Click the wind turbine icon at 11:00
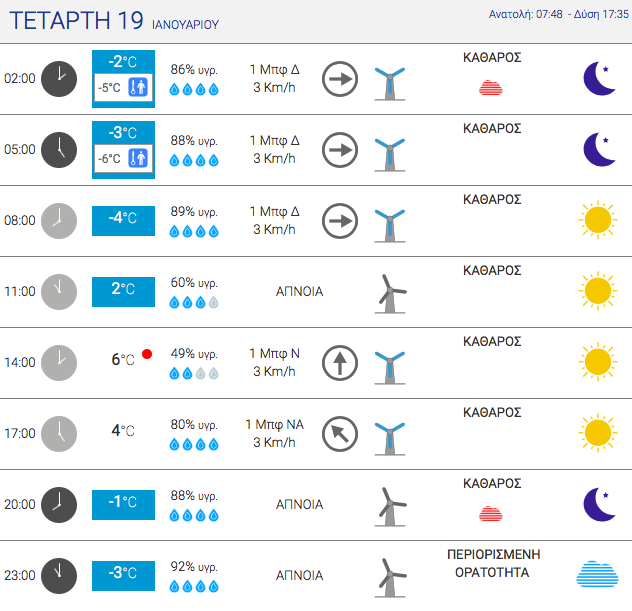This screenshot has height=611, width=632. (x=390, y=294)
